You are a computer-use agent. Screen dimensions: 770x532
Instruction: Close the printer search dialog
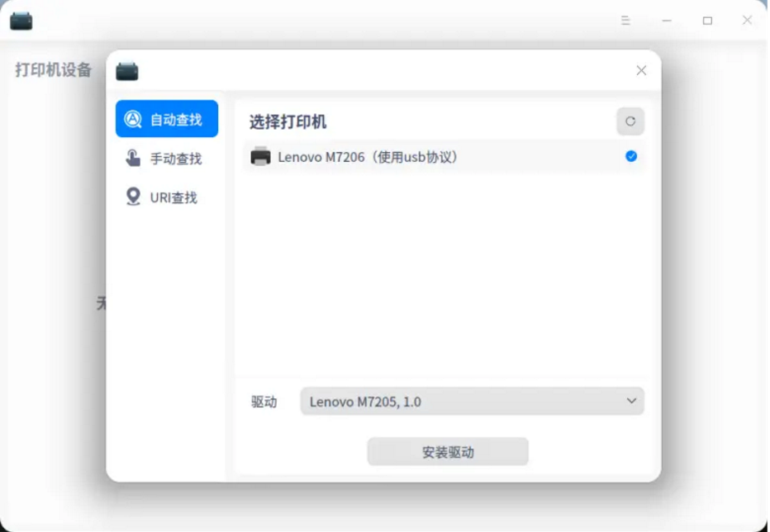641,71
